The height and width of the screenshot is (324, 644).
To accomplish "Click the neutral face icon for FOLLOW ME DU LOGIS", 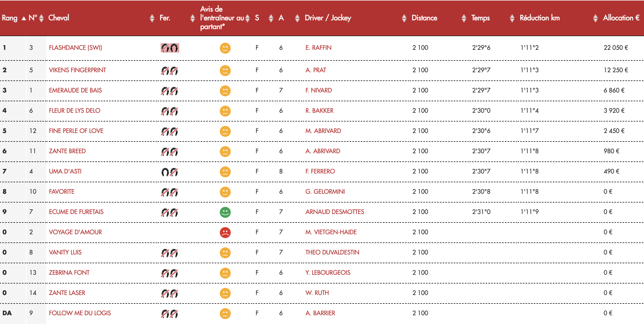I will (x=225, y=314).
